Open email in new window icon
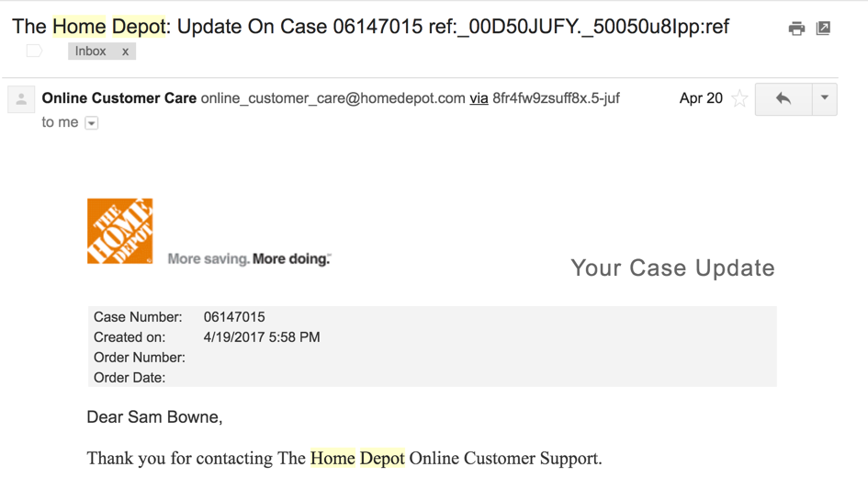Screen dimensions: 868x490 point(824,28)
